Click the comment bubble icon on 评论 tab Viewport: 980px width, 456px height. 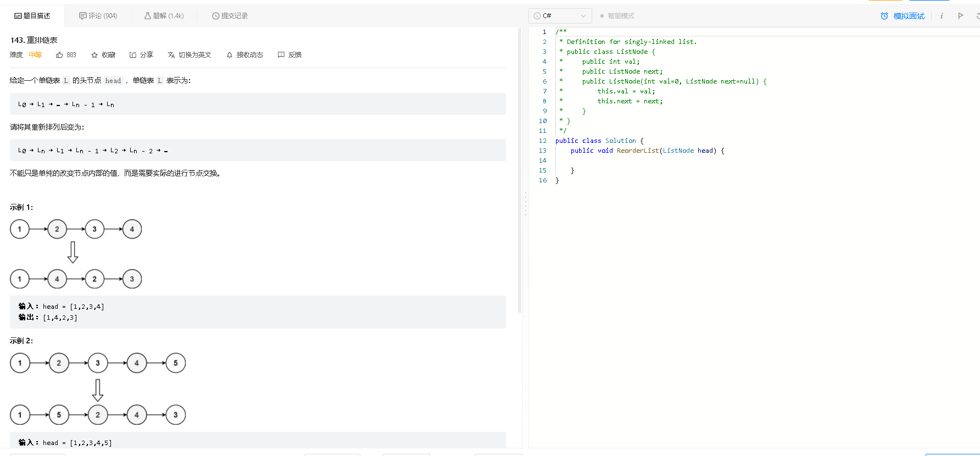point(83,16)
